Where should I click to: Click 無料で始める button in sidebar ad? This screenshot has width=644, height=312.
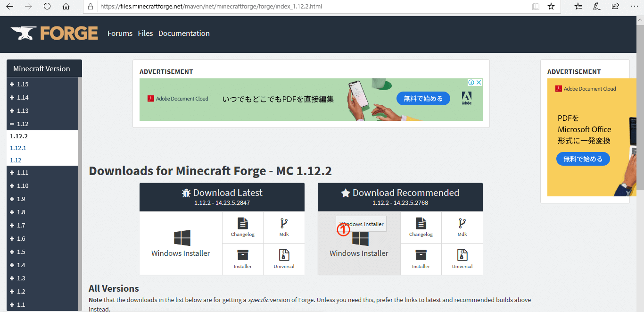583,159
